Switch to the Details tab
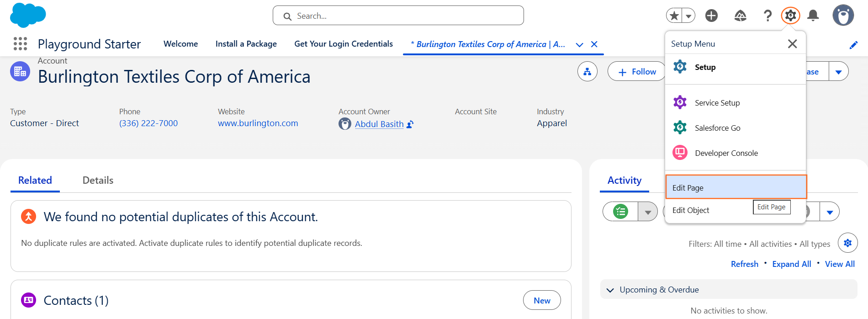868x319 pixels. point(98,180)
